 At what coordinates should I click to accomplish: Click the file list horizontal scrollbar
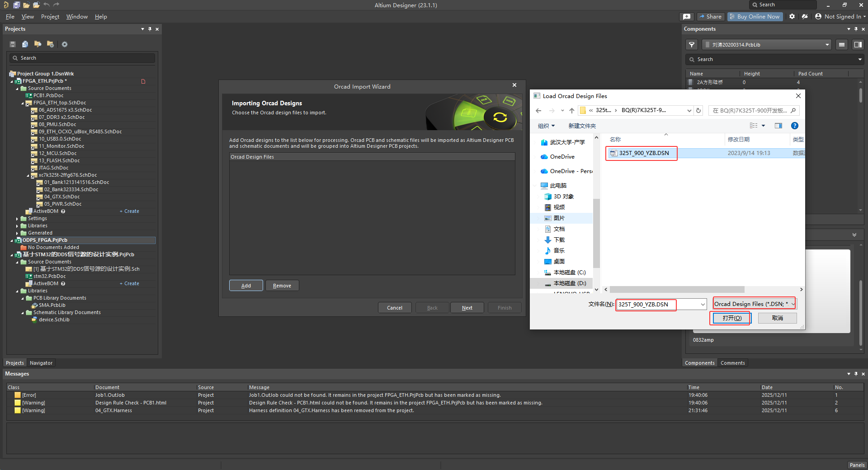677,290
